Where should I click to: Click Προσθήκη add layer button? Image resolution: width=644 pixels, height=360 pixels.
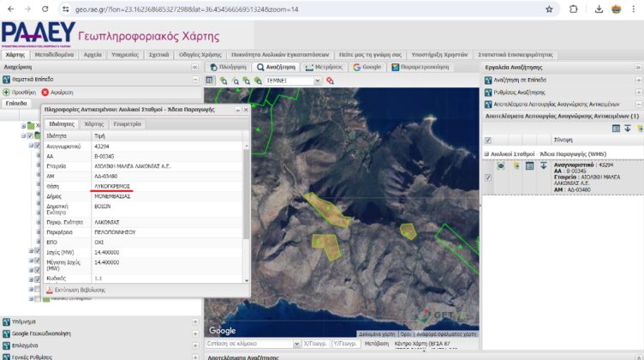[20, 93]
